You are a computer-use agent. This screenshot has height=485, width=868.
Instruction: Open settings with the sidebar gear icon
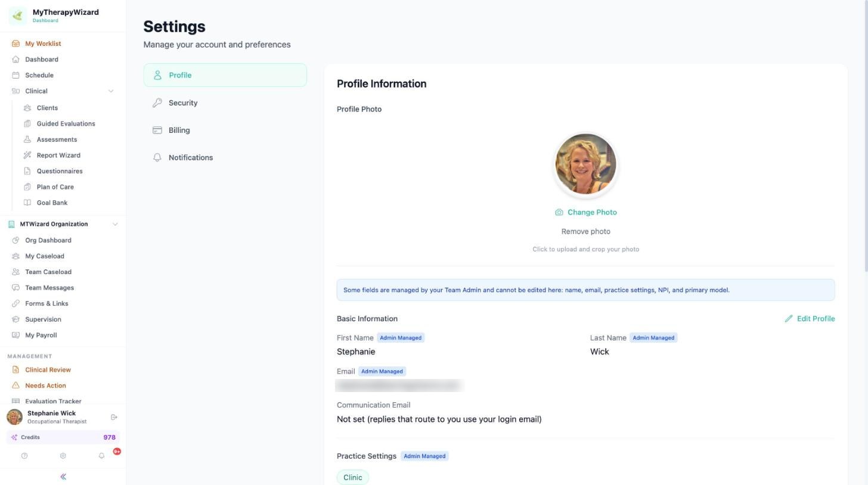[x=63, y=456]
